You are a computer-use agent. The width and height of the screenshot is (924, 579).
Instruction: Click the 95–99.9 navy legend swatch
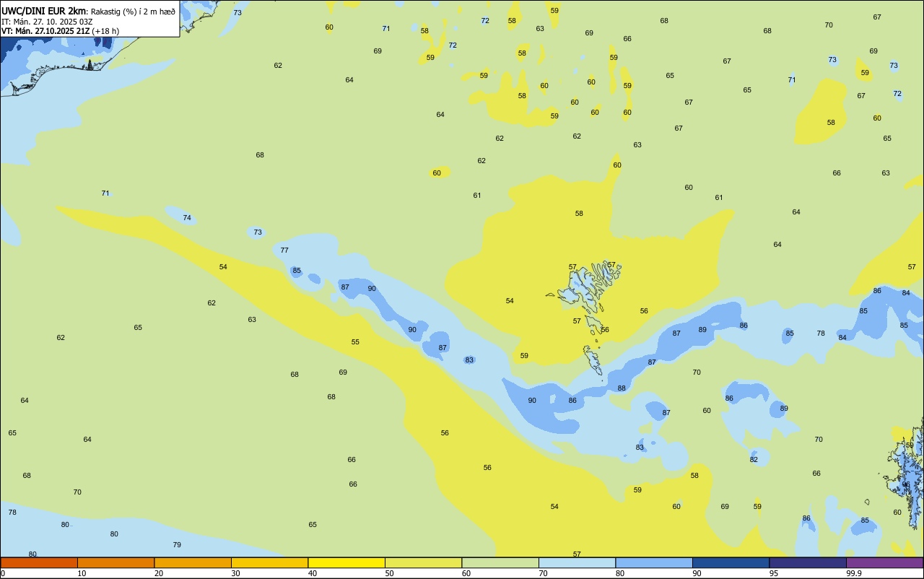click(808, 562)
